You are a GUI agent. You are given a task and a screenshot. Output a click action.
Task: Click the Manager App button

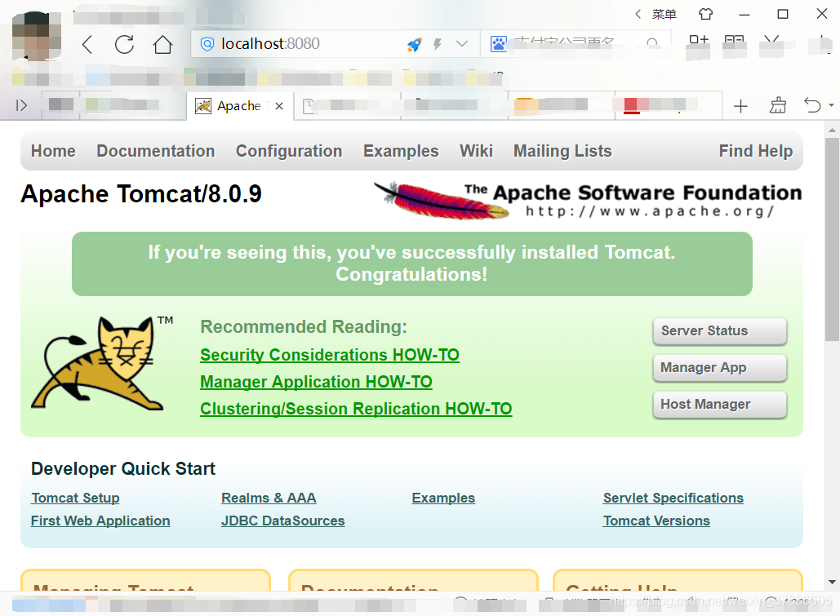[x=719, y=367]
